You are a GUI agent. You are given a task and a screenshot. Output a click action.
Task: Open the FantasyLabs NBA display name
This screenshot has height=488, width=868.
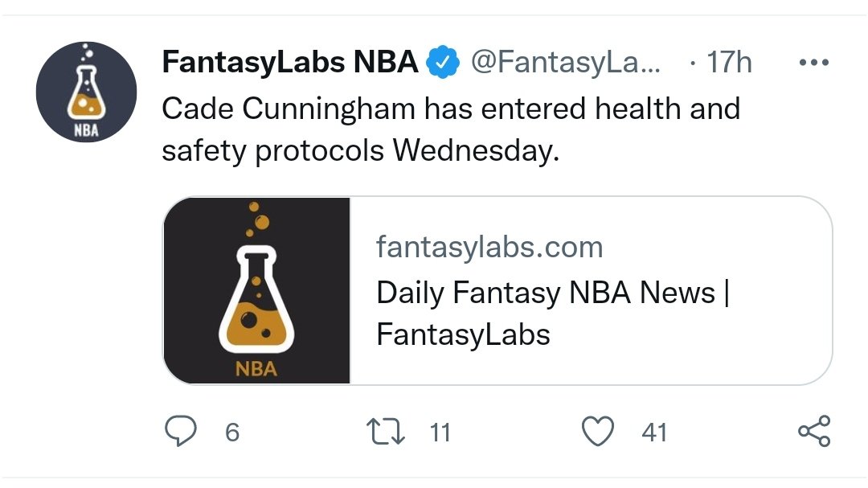289,62
